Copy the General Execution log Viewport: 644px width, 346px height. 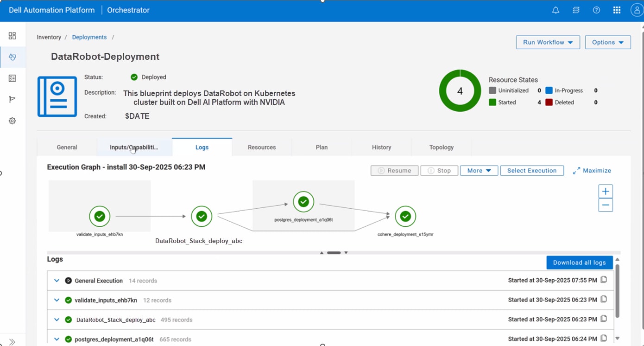(x=604, y=280)
